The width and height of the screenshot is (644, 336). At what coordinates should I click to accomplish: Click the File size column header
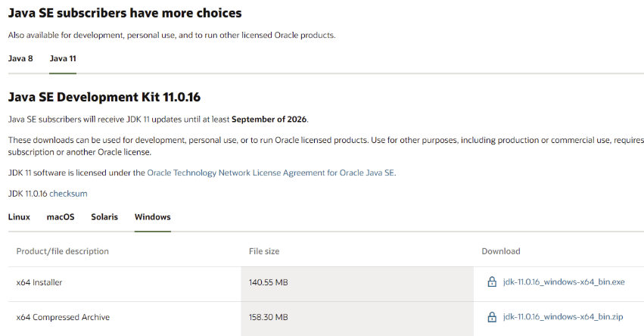pyautogui.click(x=264, y=251)
